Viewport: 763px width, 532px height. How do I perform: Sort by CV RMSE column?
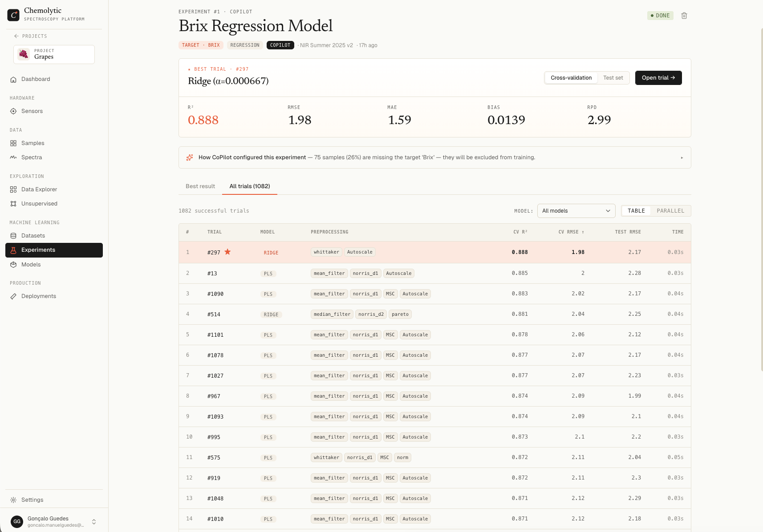(571, 232)
